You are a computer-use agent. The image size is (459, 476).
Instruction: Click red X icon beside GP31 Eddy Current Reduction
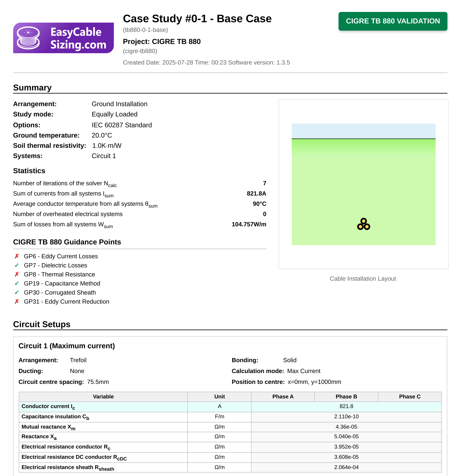point(17,301)
